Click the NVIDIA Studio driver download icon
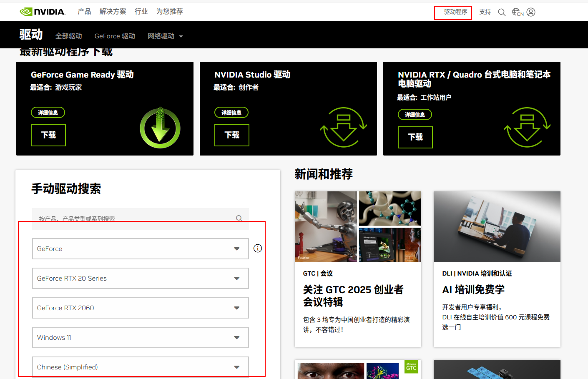 (343, 127)
